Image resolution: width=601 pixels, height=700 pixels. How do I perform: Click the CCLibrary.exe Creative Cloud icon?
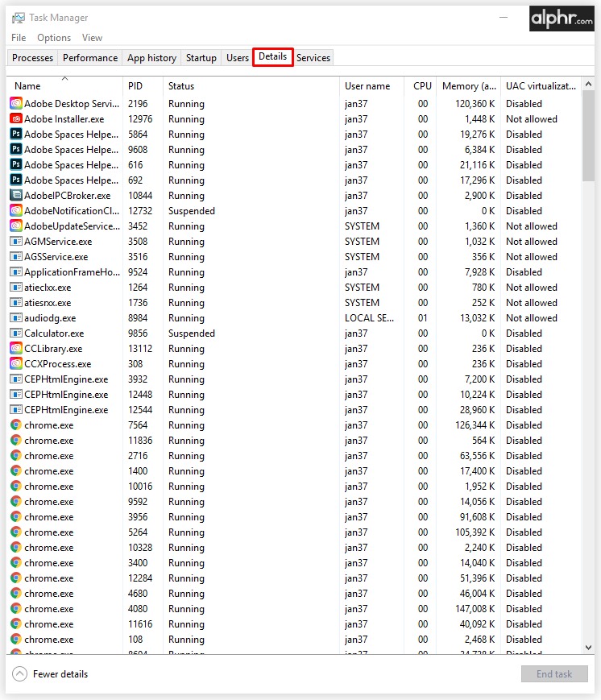point(16,348)
